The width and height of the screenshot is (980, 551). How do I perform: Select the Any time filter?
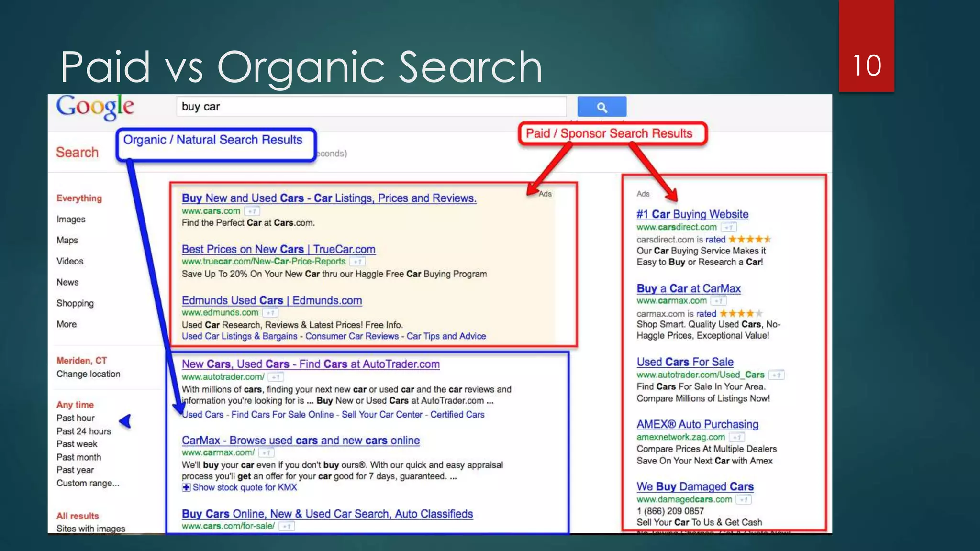coord(75,405)
